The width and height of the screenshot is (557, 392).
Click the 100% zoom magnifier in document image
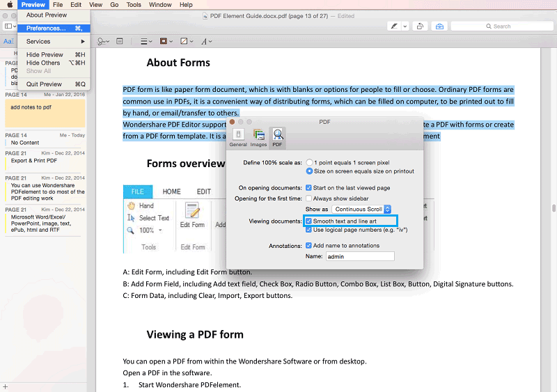[131, 230]
